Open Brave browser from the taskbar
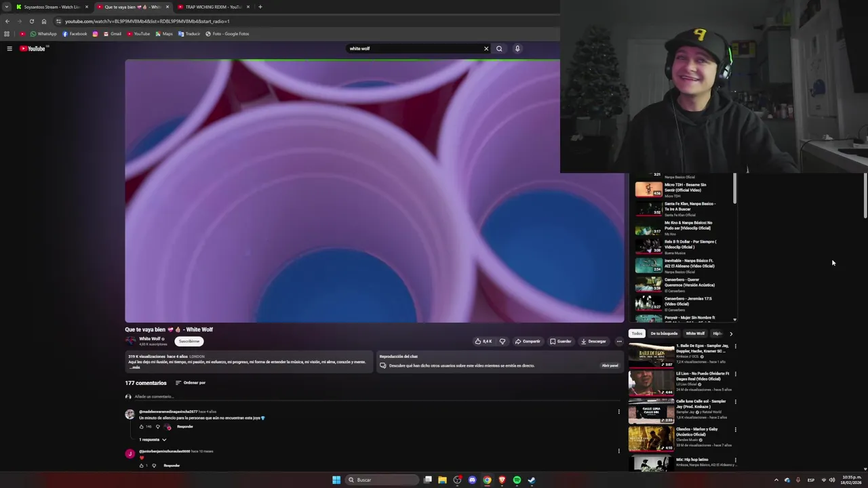Image resolution: width=868 pixels, height=488 pixels. 502,480
